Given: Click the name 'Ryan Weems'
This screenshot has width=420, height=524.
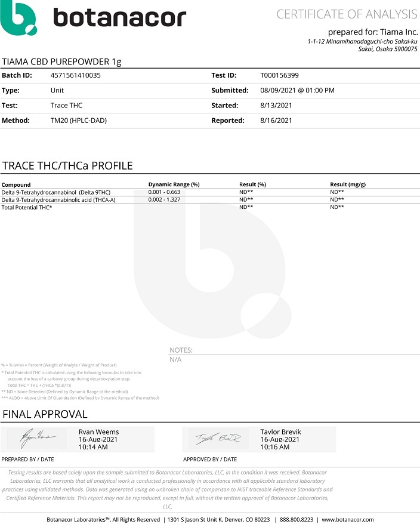Looking at the screenshot, I should (98, 432).
